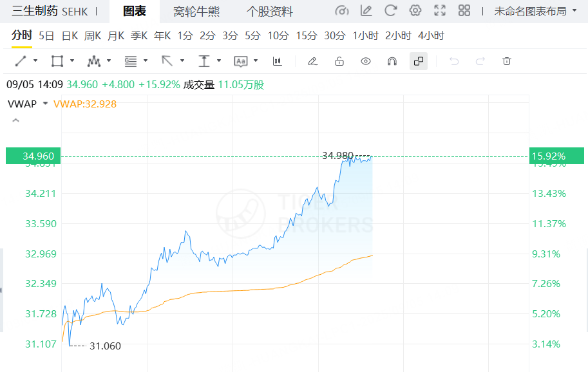The height and width of the screenshot is (372, 588).
Task: Enter fullscreen chart mode
Action: 440,11
